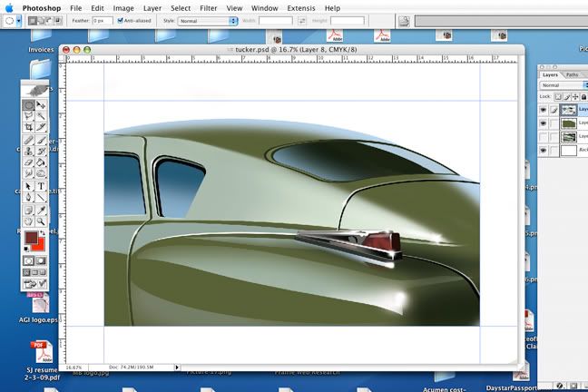588x392 pixels.
Task: Select the Eyedropper tool
Action: [41, 211]
